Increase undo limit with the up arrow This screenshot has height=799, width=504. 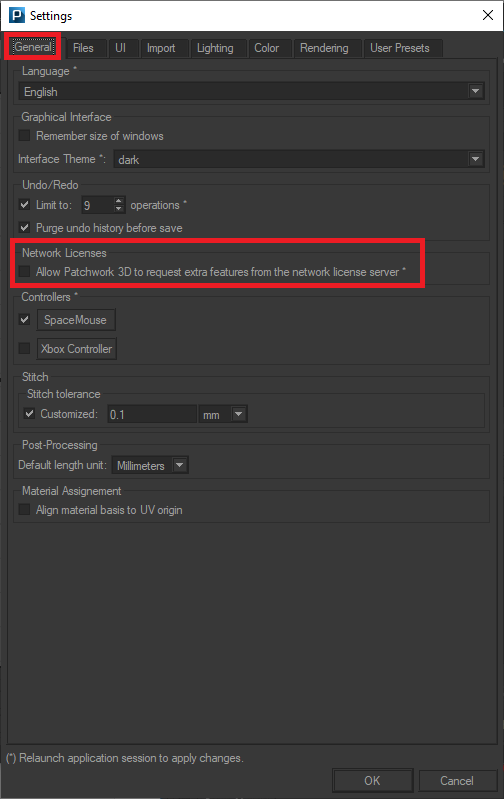tap(119, 201)
